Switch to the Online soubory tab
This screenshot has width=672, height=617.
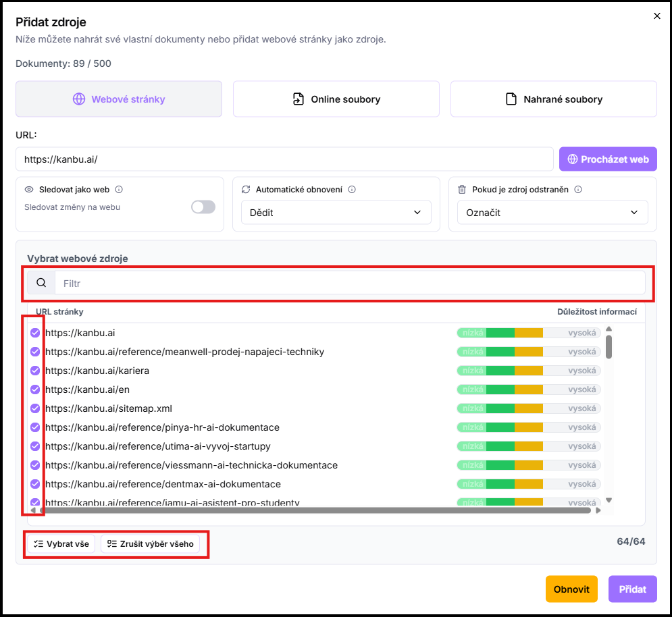[336, 99]
